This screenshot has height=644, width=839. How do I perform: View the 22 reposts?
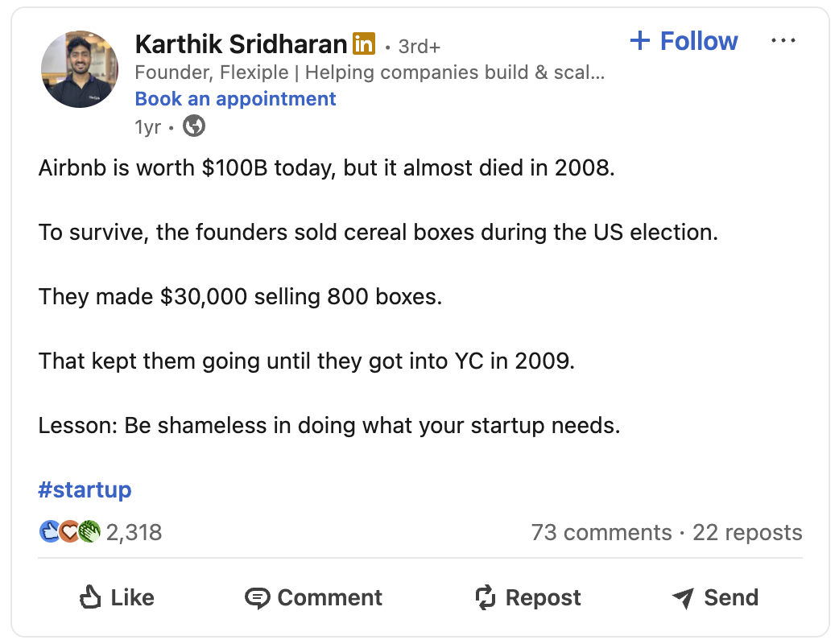point(747,532)
